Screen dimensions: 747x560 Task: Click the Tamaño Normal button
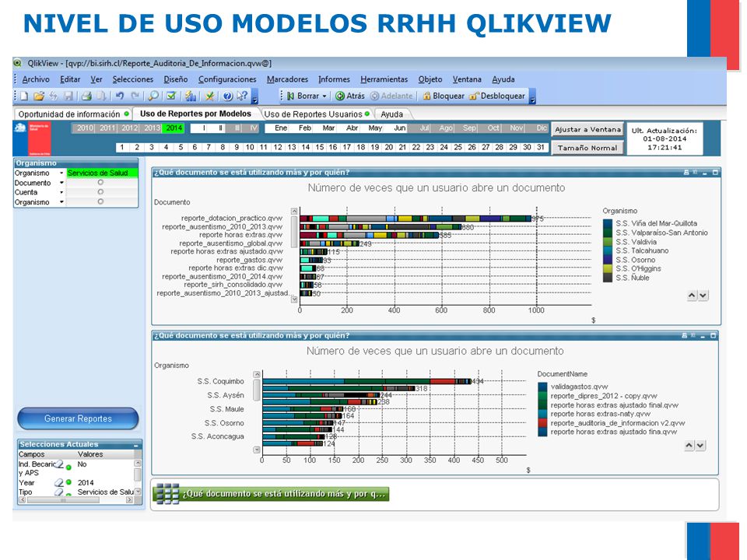click(x=588, y=148)
